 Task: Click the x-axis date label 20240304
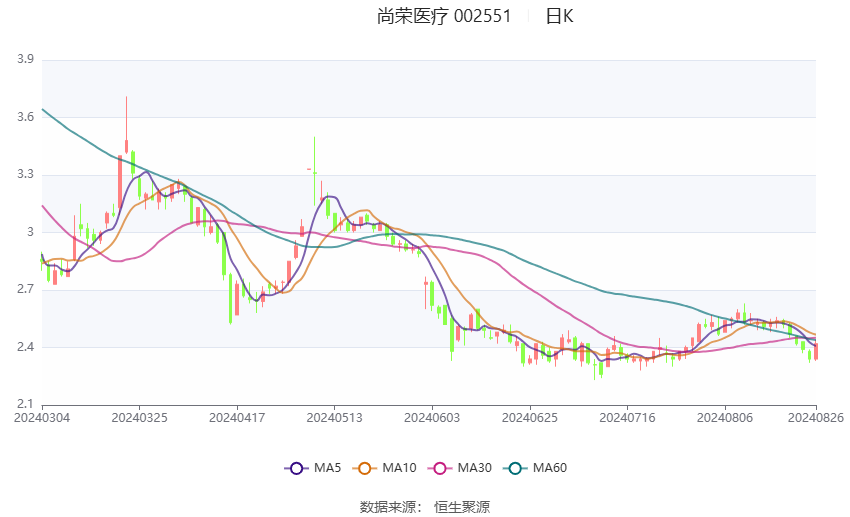coord(42,418)
